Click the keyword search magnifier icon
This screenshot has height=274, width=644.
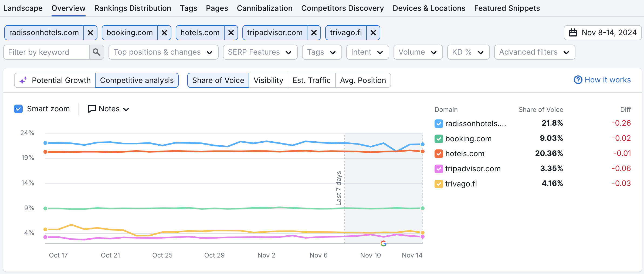(x=96, y=52)
